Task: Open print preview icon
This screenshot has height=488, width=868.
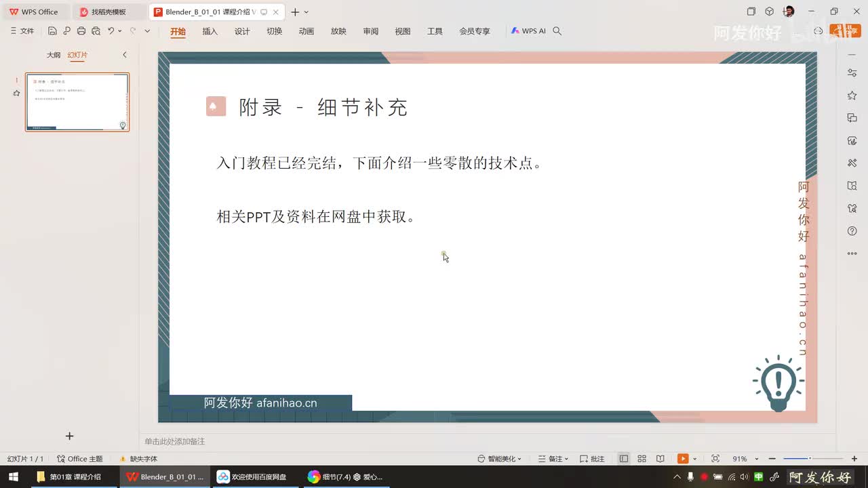Action: (96, 31)
